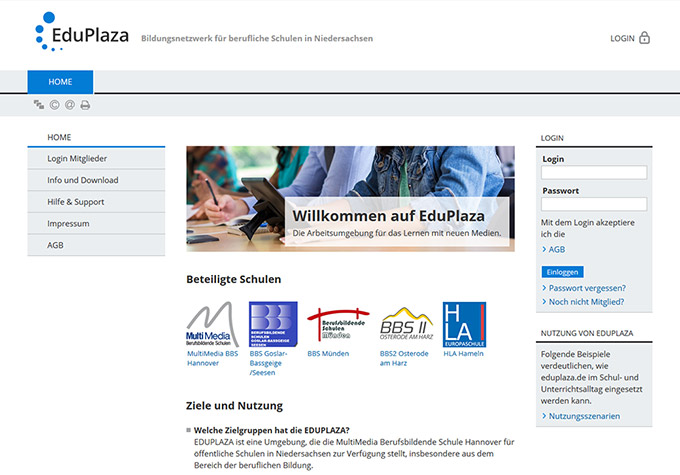Click HLA Hameln text link

click(463, 354)
